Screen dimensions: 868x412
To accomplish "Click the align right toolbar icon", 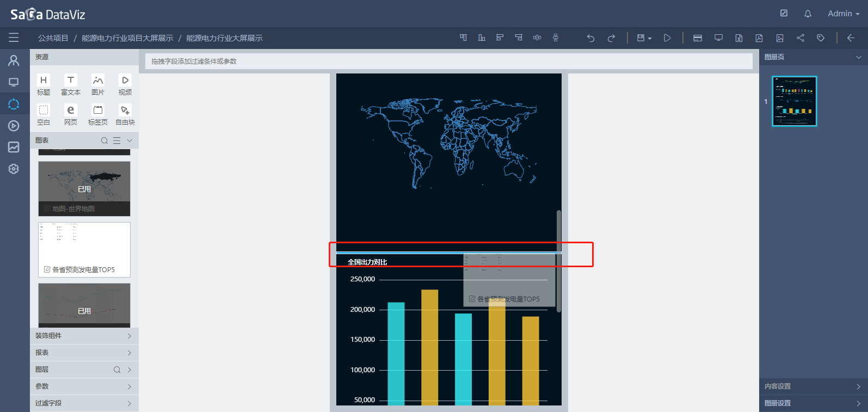I will point(519,38).
